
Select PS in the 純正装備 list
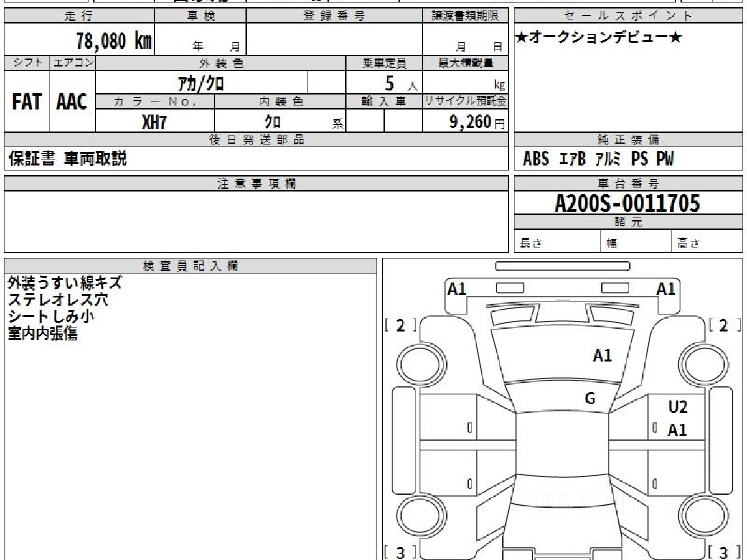639,159
